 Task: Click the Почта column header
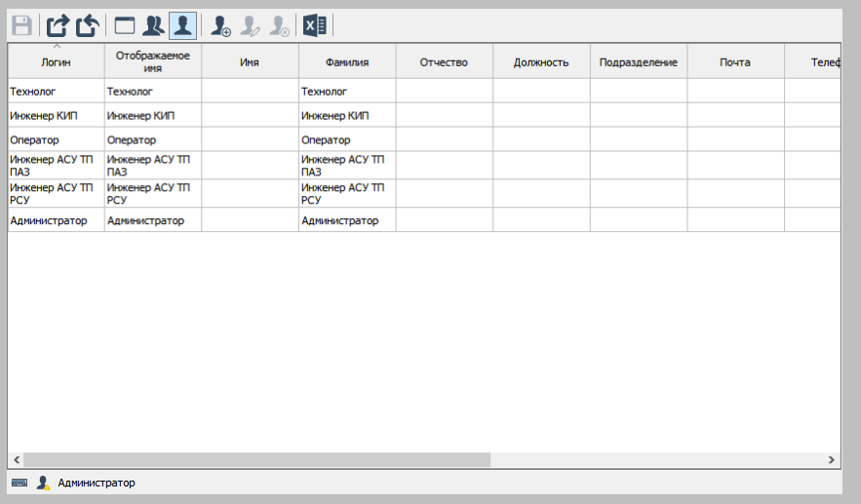(x=735, y=62)
